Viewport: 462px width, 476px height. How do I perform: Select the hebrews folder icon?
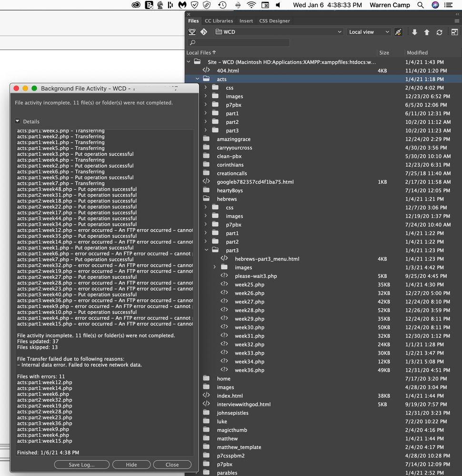pyautogui.click(x=206, y=199)
